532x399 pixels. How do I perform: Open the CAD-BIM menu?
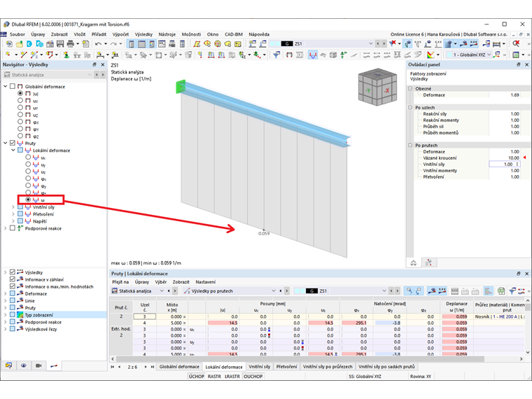tap(233, 34)
